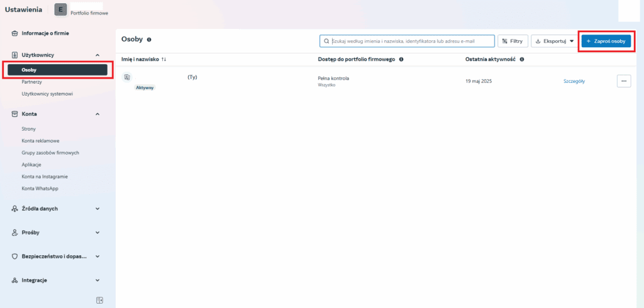Click the Informacje o firmie briefcase icon
This screenshot has width=644, height=308.
14,33
